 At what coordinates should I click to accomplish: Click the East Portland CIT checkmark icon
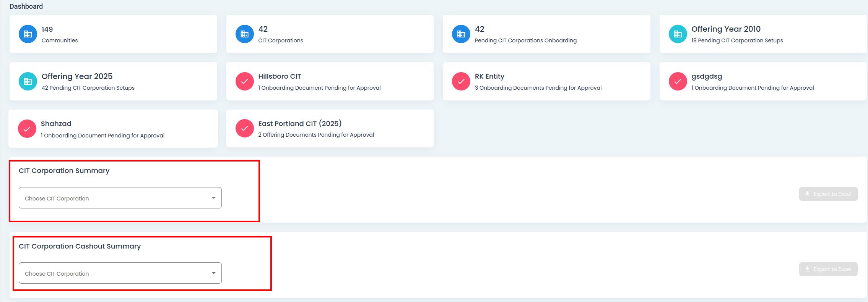click(x=244, y=128)
